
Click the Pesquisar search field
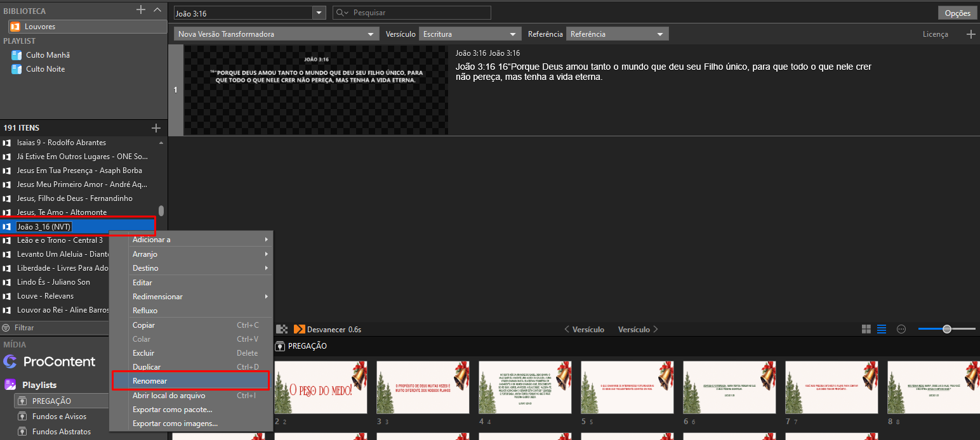[x=412, y=13]
